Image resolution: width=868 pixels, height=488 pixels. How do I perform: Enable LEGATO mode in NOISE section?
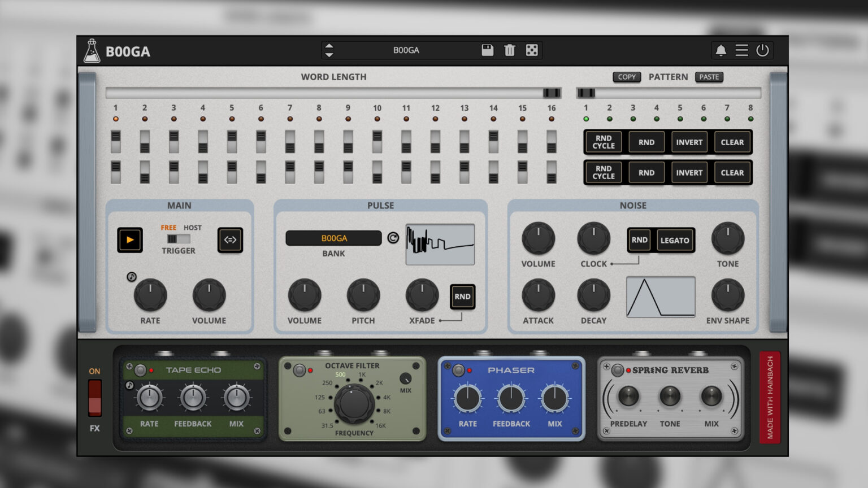[675, 240]
